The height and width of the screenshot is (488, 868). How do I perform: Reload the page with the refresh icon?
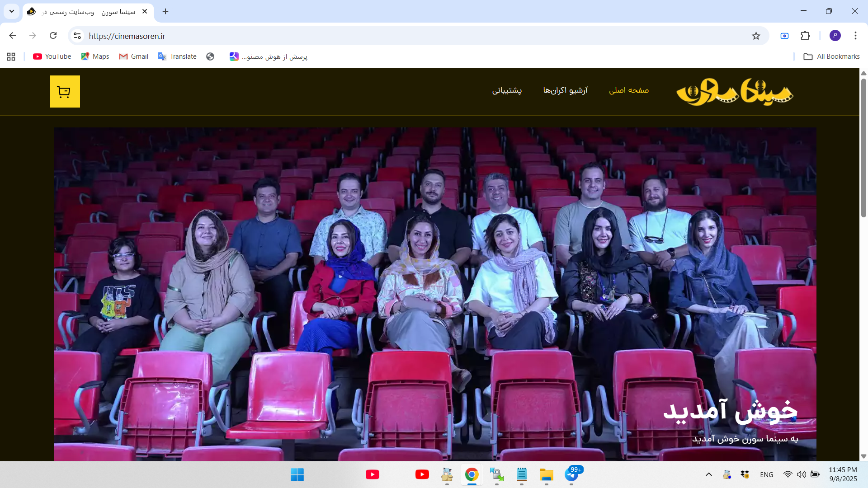coord(53,36)
